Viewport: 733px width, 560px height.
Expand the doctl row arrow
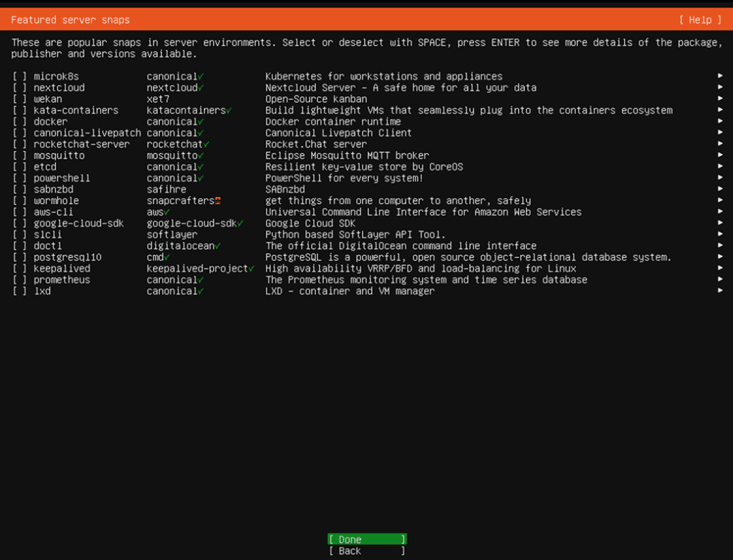pyautogui.click(x=720, y=246)
